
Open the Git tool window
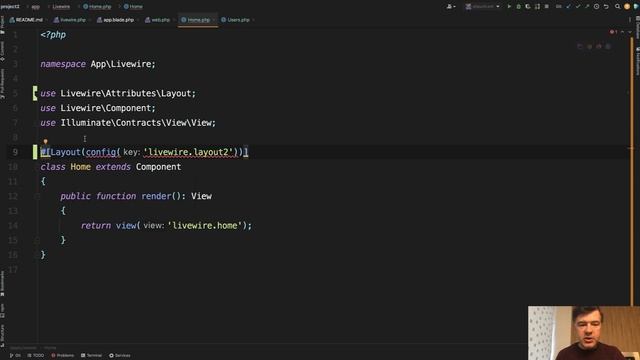point(15,356)
